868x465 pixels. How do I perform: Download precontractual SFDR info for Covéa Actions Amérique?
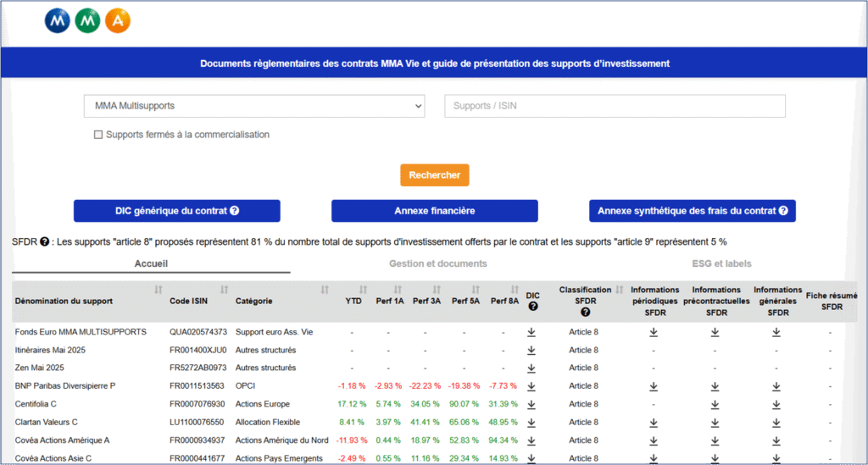(715, 441)
